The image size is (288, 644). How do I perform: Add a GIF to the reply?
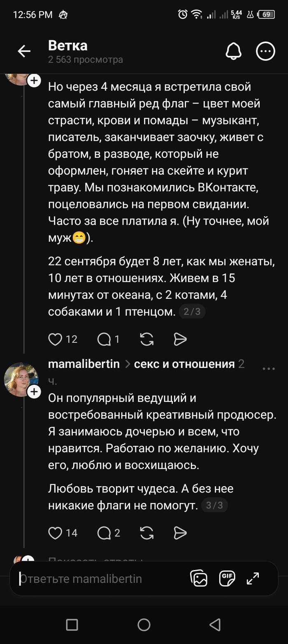tap(227, 579)
